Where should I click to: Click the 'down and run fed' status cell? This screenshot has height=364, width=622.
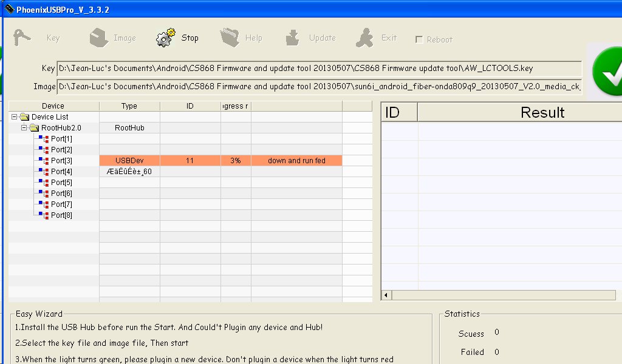(296, 160)
